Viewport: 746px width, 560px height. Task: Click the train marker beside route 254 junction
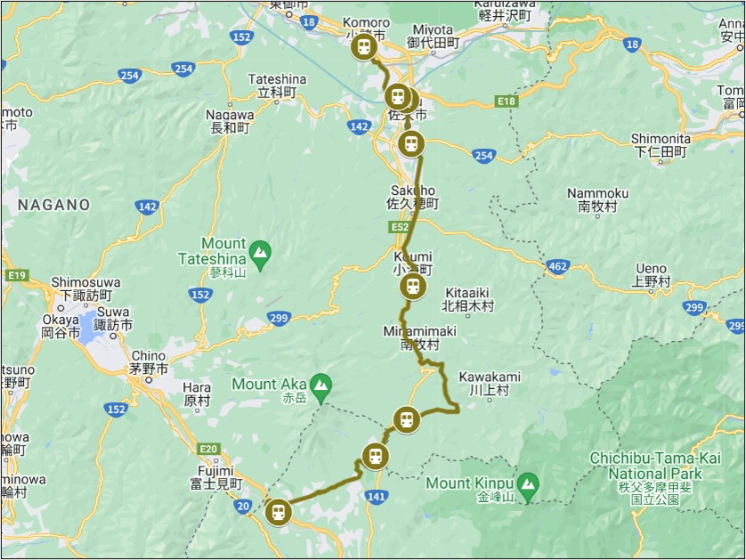[x=411, y=143]
